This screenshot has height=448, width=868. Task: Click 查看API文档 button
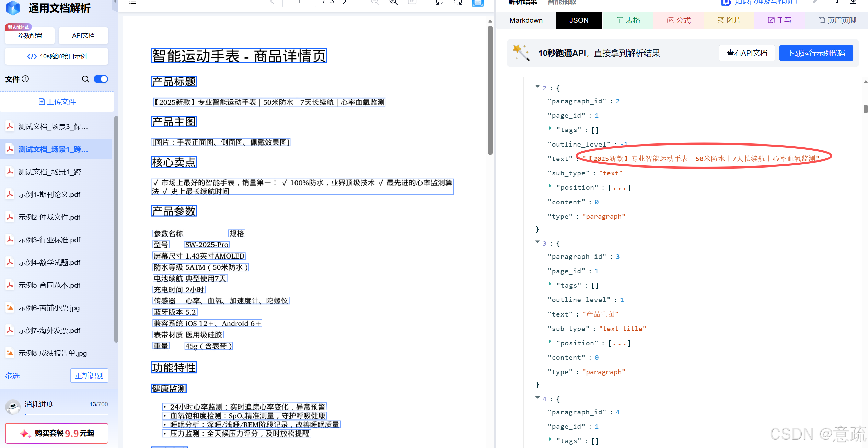point(747,53)
